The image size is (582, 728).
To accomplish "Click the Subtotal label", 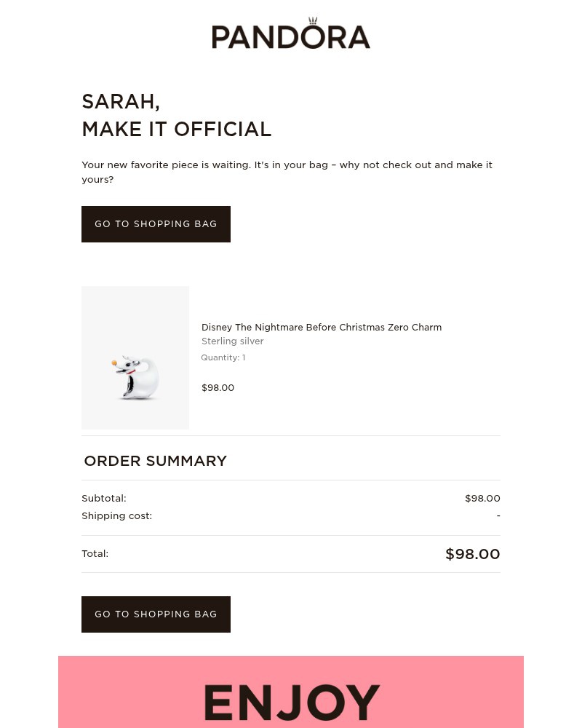I will click(x=104, y=499).
